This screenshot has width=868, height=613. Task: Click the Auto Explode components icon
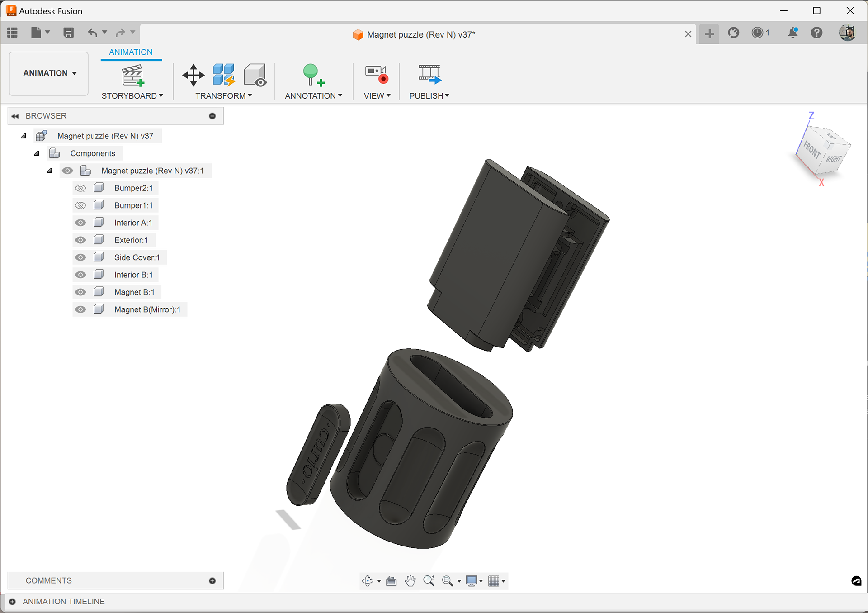click(x=224, y=75)
